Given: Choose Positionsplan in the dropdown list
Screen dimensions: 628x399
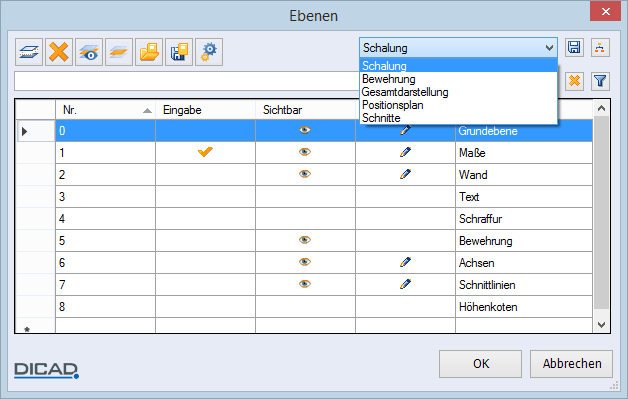Looking at the screenshot, I should coord(392,105).
